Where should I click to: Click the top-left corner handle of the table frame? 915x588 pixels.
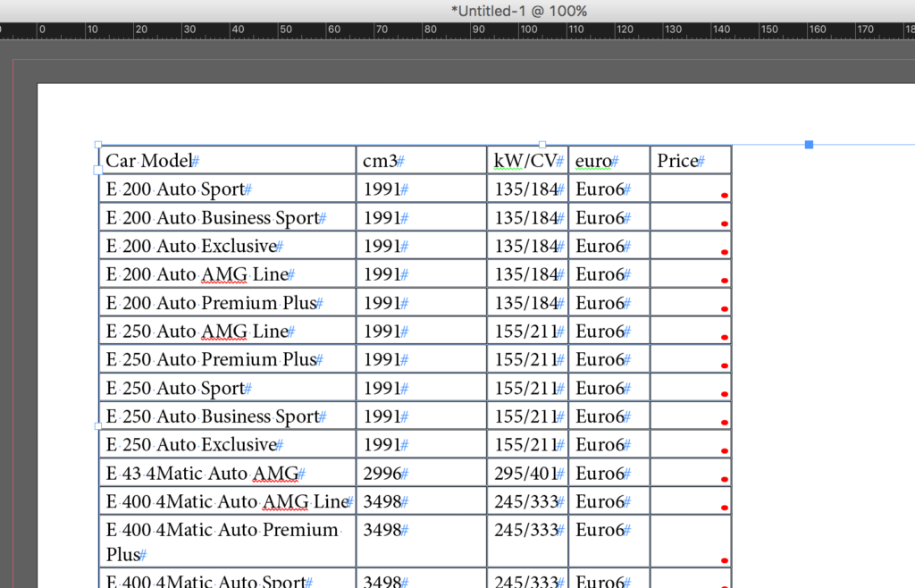pyautogui.click(x=98, y=144)
